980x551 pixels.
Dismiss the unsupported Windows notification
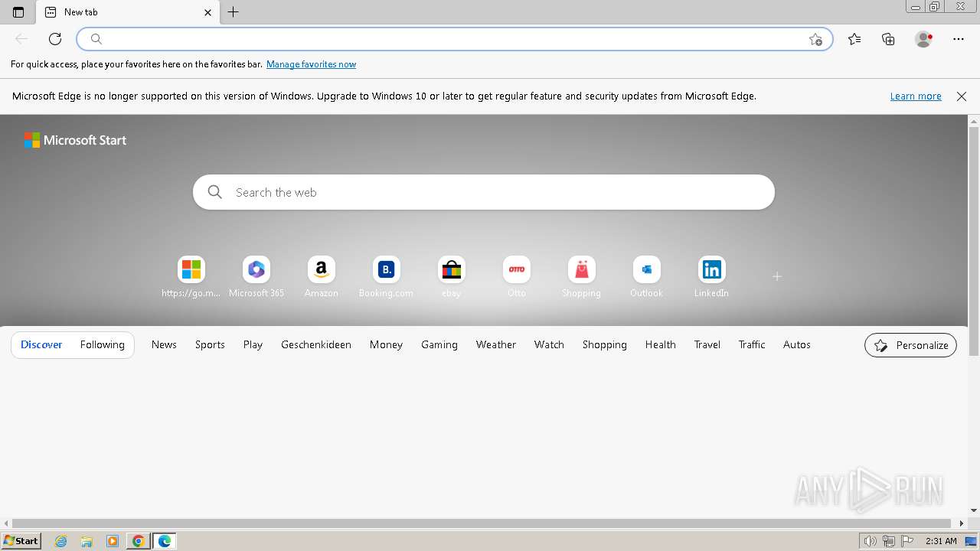[962, 96]
